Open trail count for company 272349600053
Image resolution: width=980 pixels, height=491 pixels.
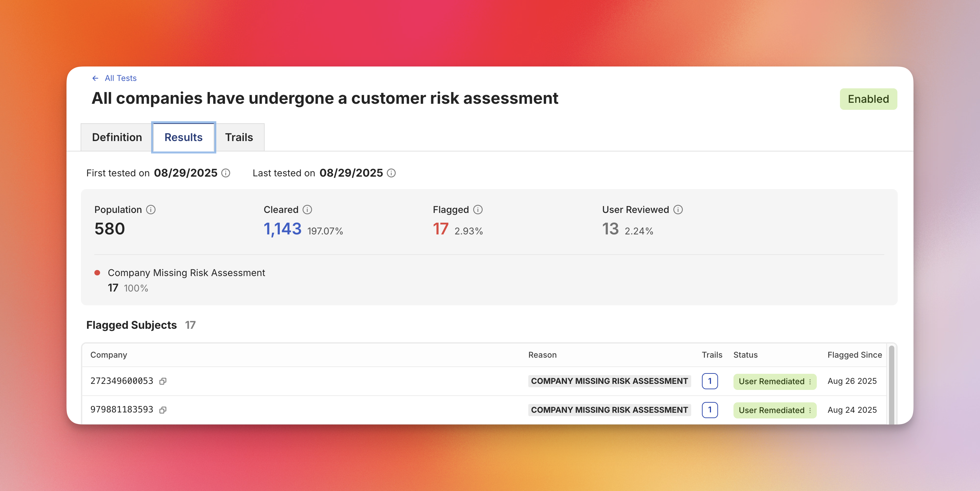coord(710,381)
